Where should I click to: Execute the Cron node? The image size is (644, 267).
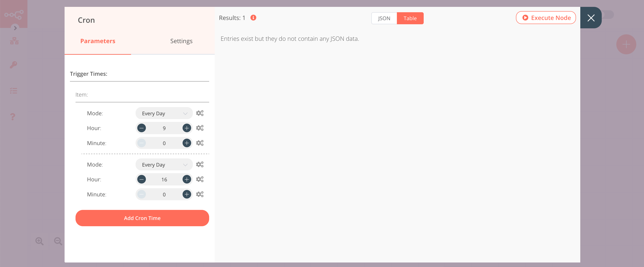point(546,18)
